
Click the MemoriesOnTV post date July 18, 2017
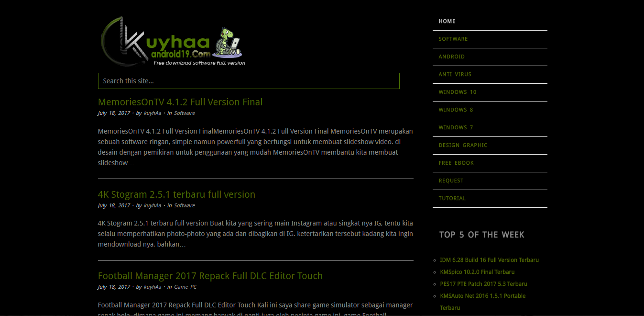[x=114, y=113]
